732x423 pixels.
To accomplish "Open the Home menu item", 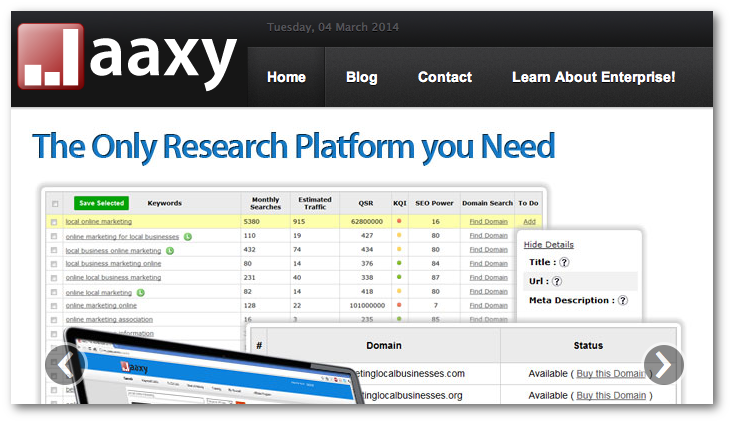I will click(x=286, y=77).
